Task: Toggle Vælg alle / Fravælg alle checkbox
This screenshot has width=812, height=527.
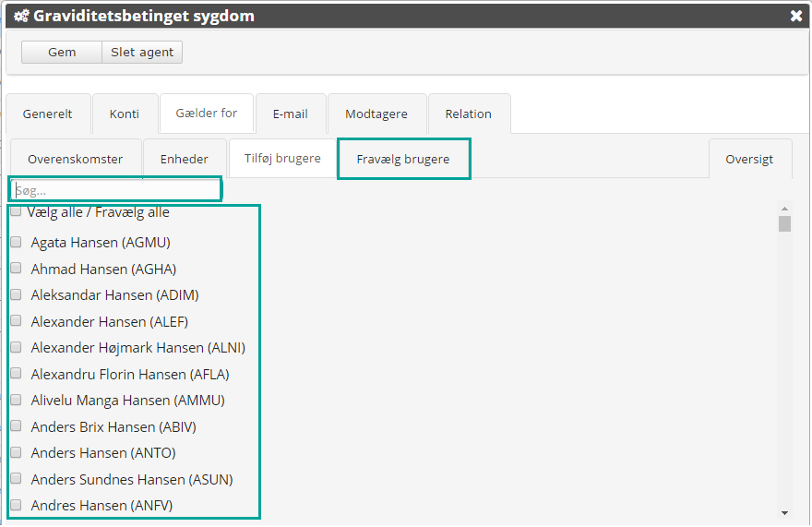Action: (x=16, y=212)
